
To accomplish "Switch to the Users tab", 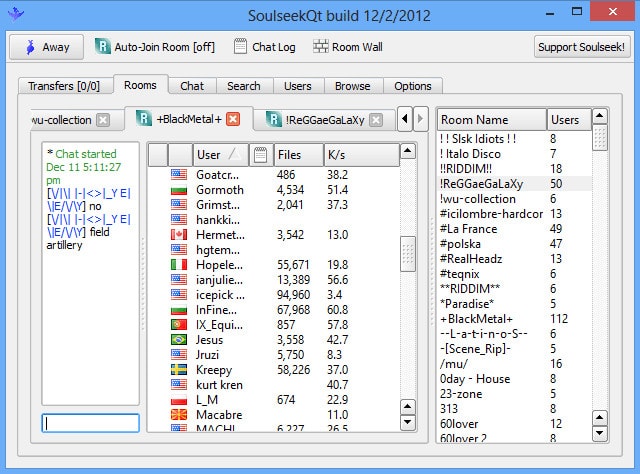I will coord(298,86).
